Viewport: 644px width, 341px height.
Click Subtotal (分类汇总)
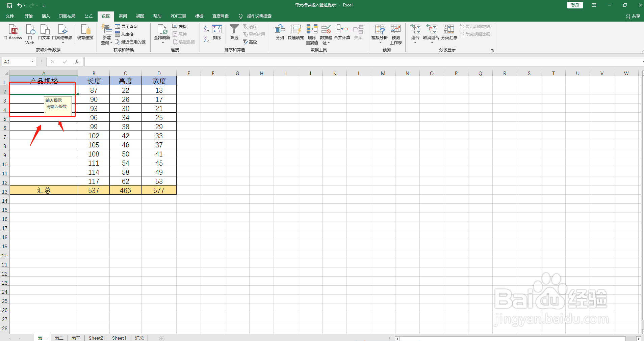click(x=449, y=32)
